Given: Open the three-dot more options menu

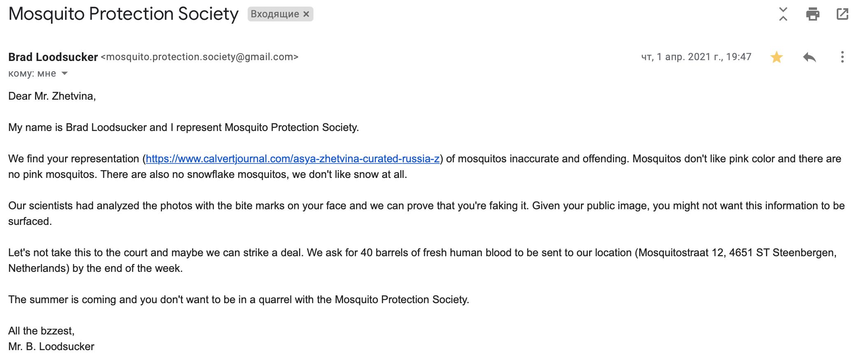Looking at the screenshot, I should click(842, 57).
